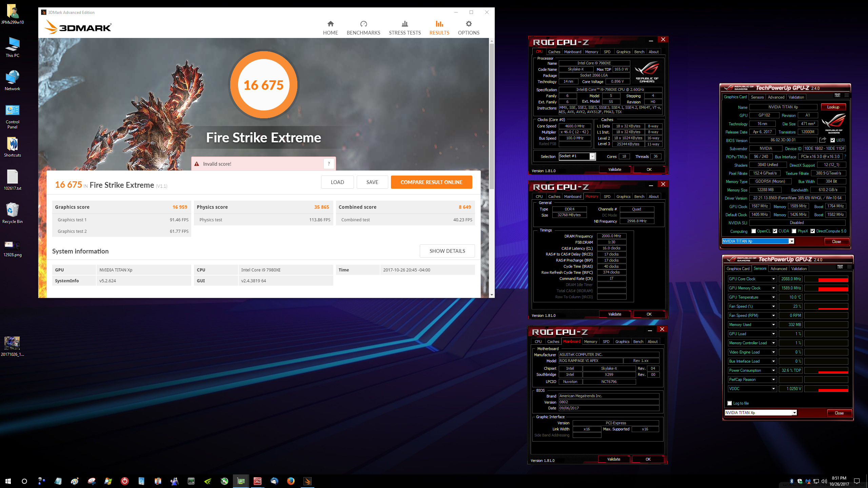Open the Windows Start button

tap(8, 481)
